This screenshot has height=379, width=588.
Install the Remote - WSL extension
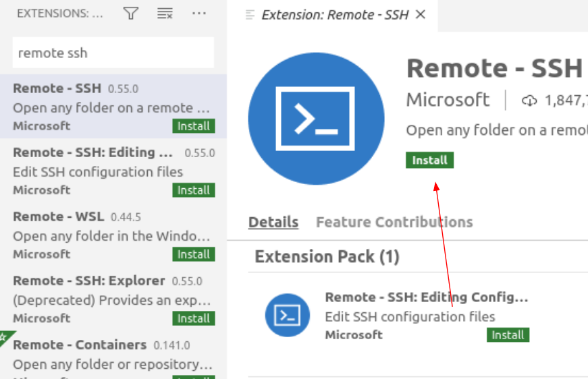coord(194,254)
